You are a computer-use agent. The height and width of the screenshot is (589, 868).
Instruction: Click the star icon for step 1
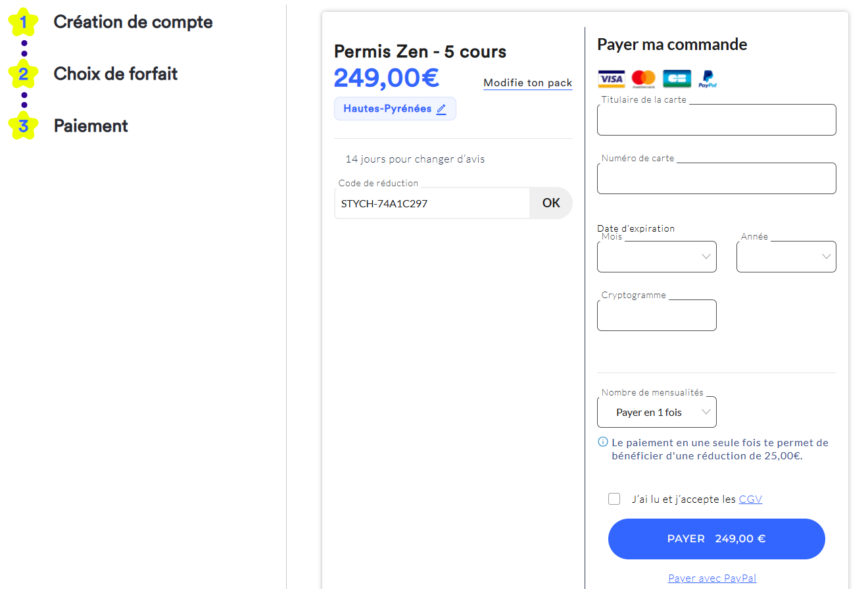pos(23,21)
